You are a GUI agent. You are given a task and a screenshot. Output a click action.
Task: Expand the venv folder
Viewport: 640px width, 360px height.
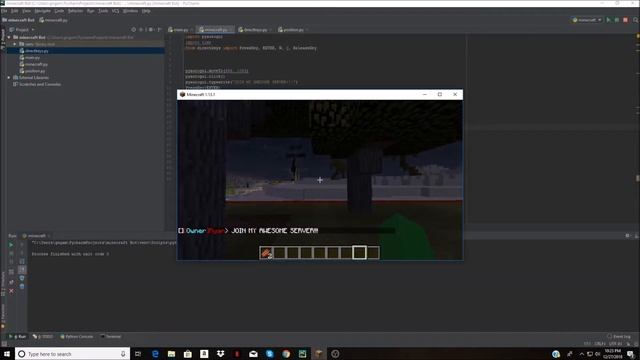(x=15, y=44)
